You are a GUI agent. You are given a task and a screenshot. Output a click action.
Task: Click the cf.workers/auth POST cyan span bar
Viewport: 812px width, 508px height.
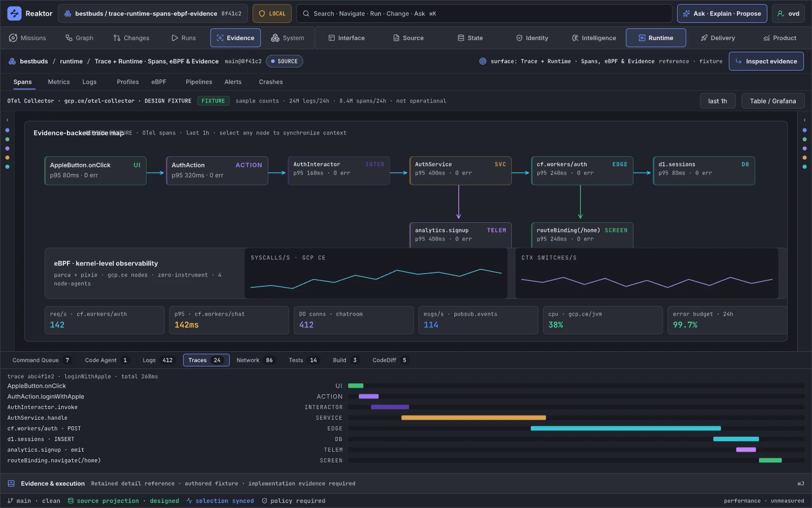pyautogui.click(x=626, y=428)
